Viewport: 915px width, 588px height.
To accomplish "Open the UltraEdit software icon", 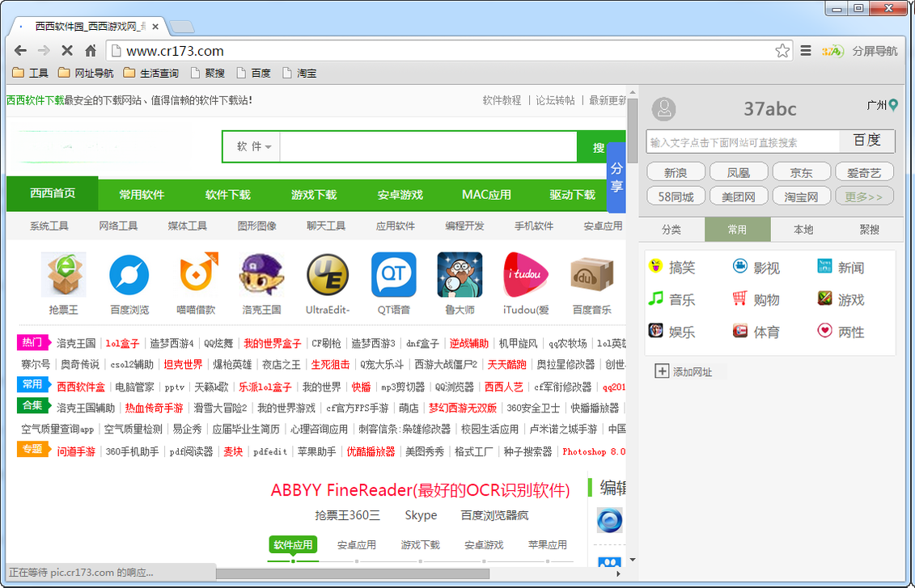I will pyautogui.click(x=328, y=275).
